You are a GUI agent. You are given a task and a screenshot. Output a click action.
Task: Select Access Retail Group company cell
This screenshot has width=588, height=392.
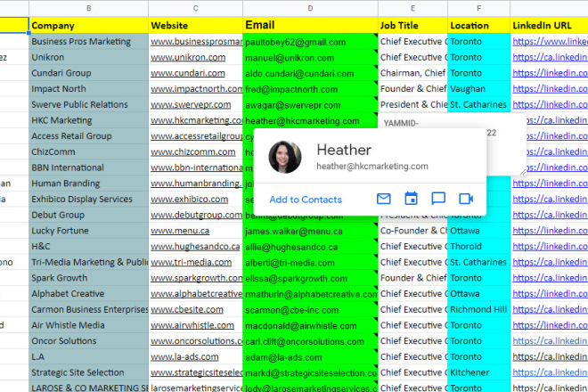(88, 135)
